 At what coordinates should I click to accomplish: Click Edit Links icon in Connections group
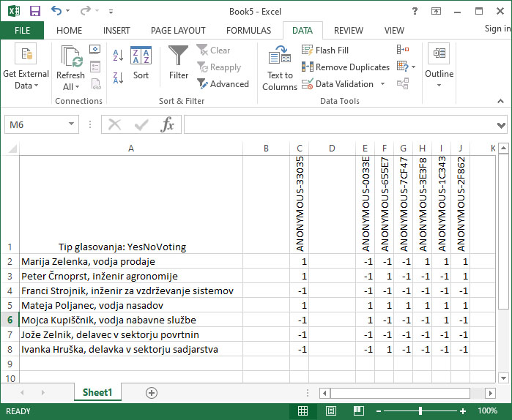96,84
